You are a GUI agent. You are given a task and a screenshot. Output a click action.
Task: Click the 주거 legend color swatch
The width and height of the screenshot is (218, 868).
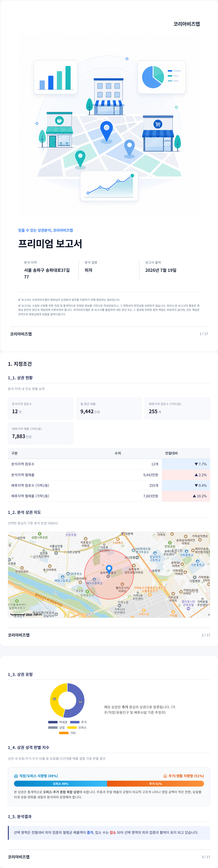click(75, 722)
